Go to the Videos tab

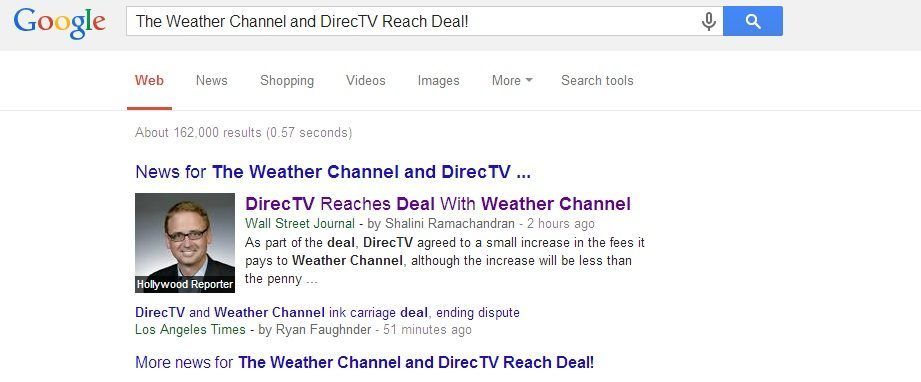(x=365, y=81)
